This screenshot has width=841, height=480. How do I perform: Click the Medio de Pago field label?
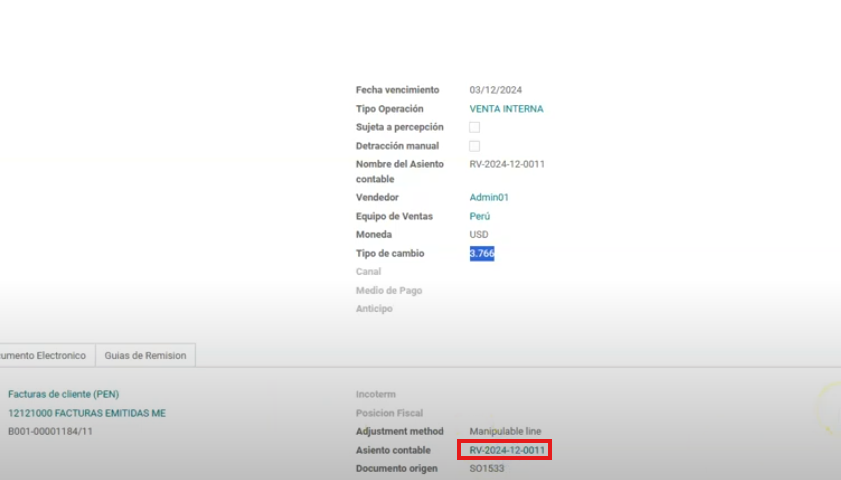[389, 290]
